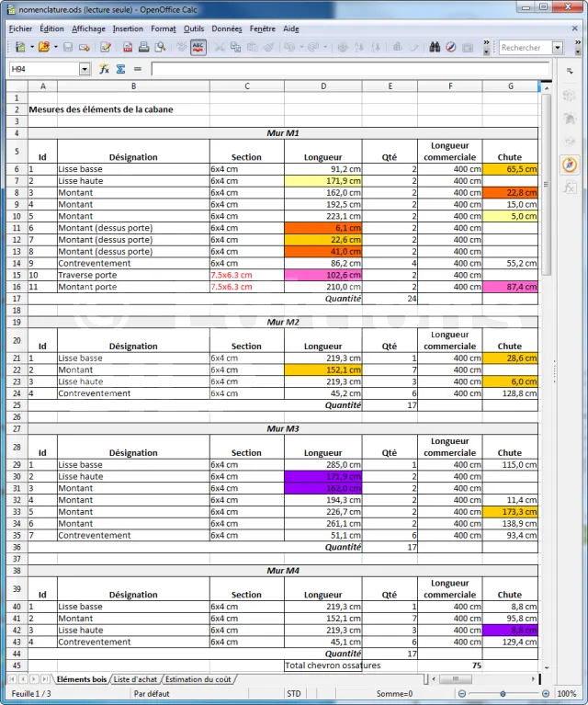Click Find & Replace binoculars icon

coord(435,47)
